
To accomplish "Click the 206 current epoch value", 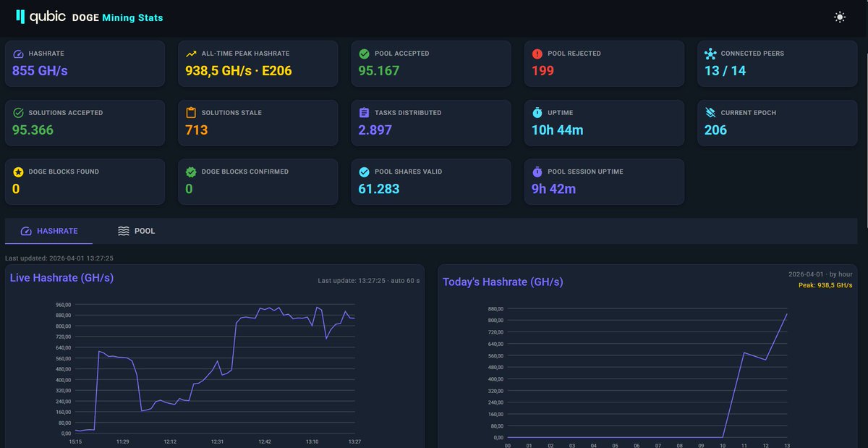I will (x=716, y=130).
